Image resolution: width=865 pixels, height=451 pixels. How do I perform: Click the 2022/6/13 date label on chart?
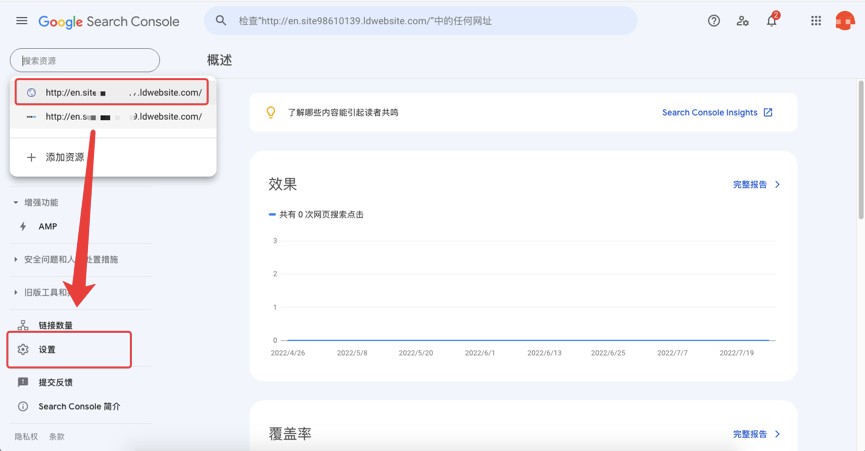(x=544, y=353)
